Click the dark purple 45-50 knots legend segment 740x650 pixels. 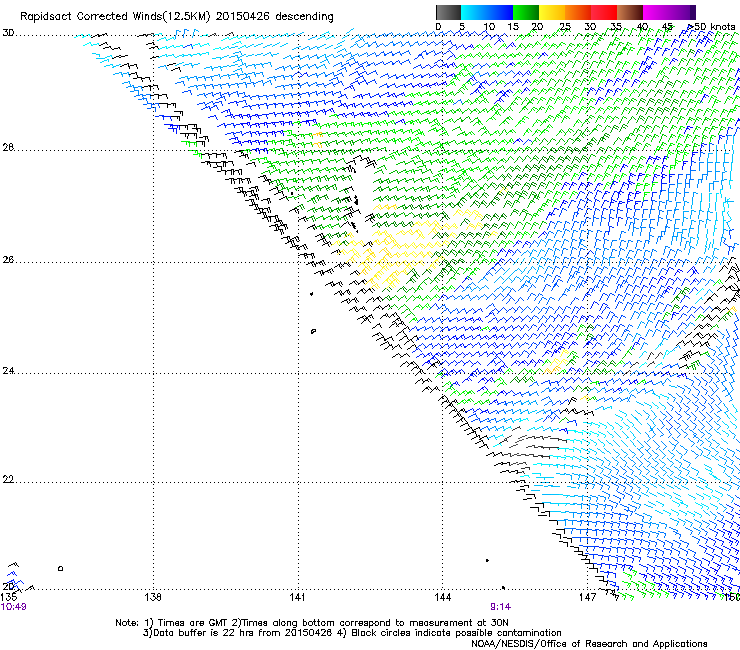tap(682, 12)
